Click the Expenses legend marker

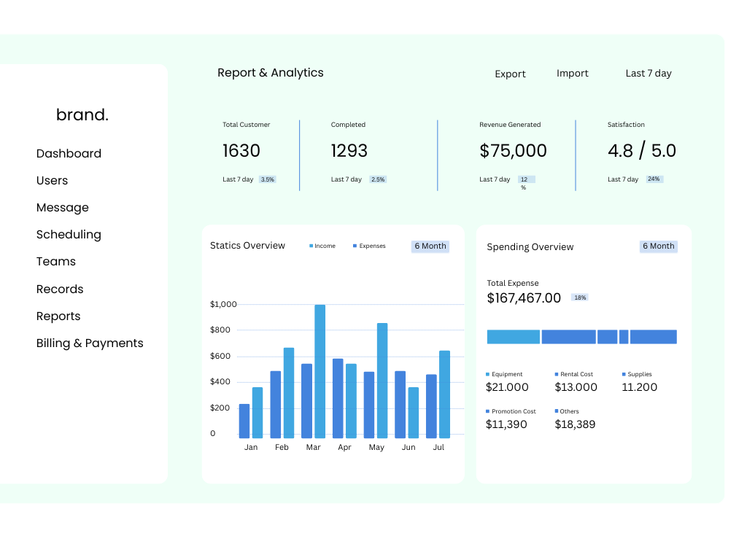355,246
